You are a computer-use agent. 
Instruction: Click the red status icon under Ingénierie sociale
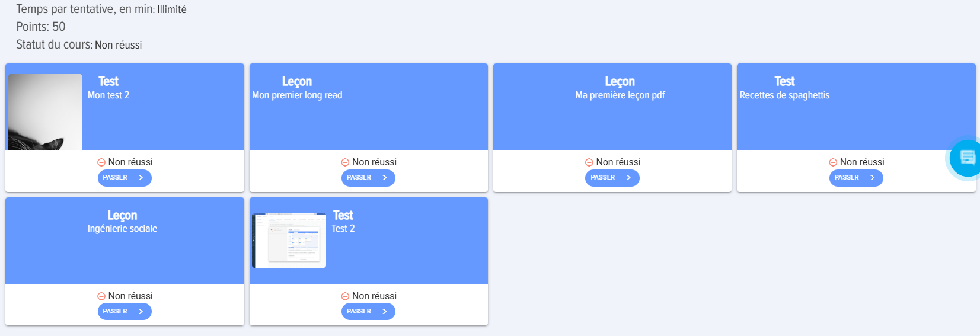click(x=101, y=296)
